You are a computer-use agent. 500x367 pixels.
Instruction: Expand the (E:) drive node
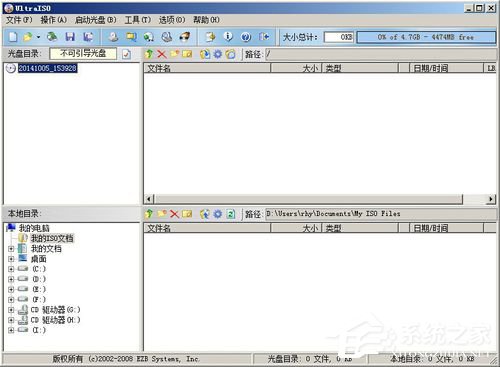click(x=11, y=289)
